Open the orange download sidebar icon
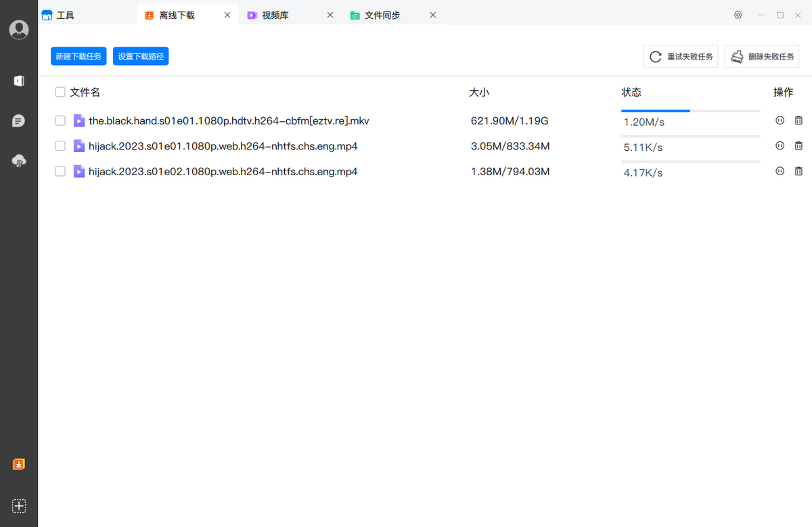 coord(19,464)
